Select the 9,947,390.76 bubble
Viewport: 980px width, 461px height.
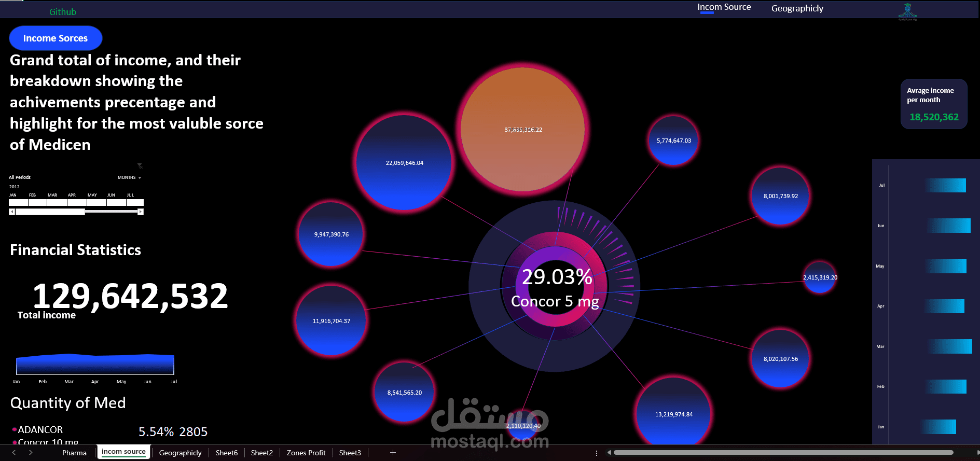tap(331, 234)
